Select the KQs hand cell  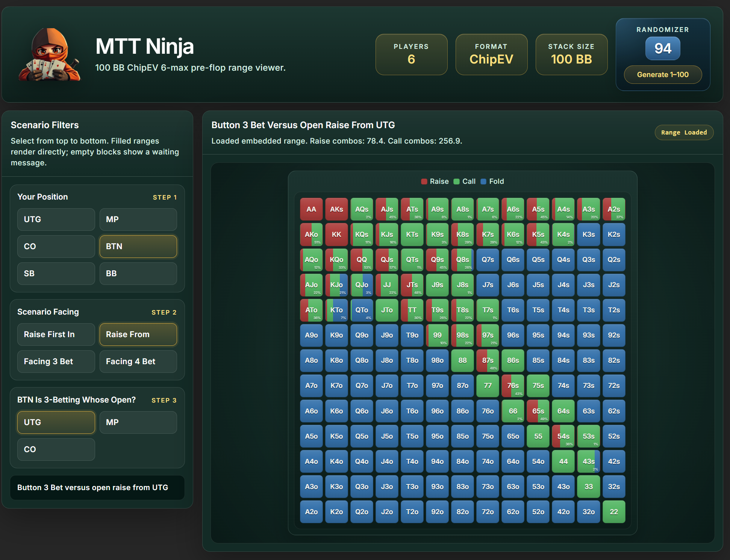[362, 235]
